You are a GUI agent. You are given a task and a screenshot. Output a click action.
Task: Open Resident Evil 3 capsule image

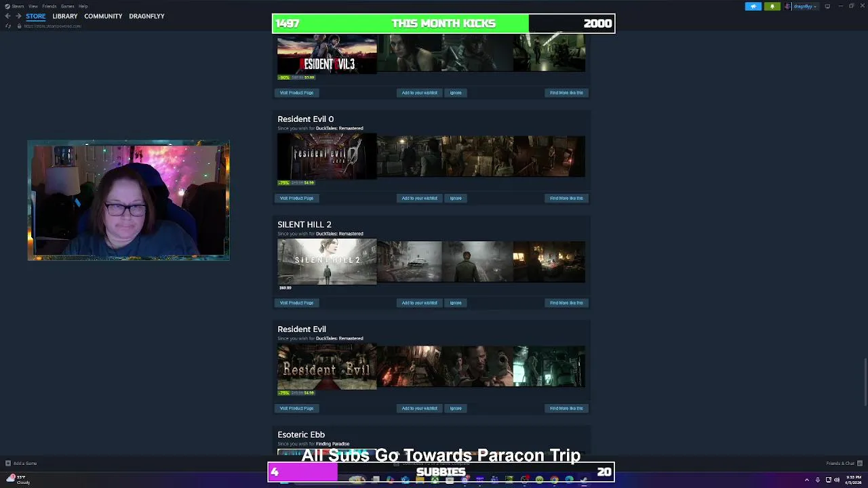[x=327, y=56]
